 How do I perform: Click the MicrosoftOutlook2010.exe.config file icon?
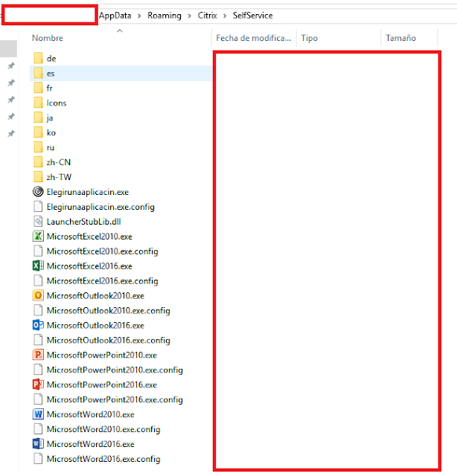[x=38, y=311]
